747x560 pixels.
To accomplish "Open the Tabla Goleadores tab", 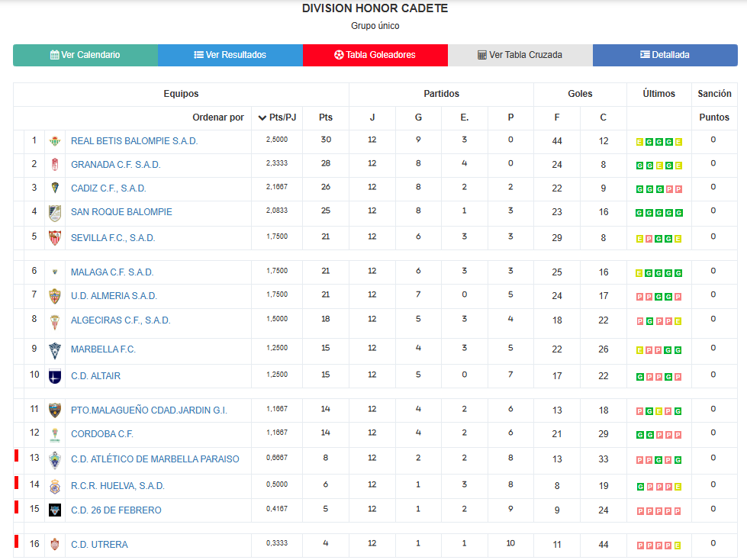I will [x=375, y=55].
